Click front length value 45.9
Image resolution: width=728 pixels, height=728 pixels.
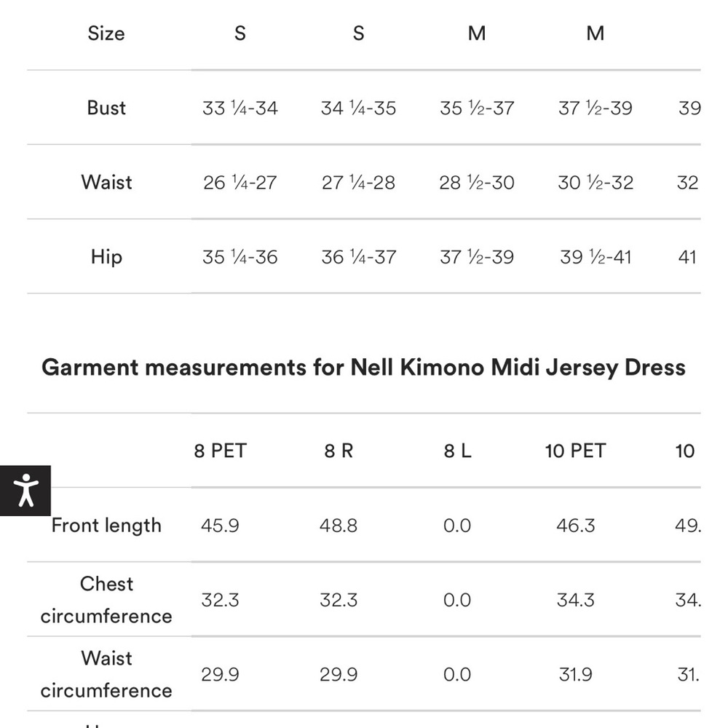[x=220, y=526]
